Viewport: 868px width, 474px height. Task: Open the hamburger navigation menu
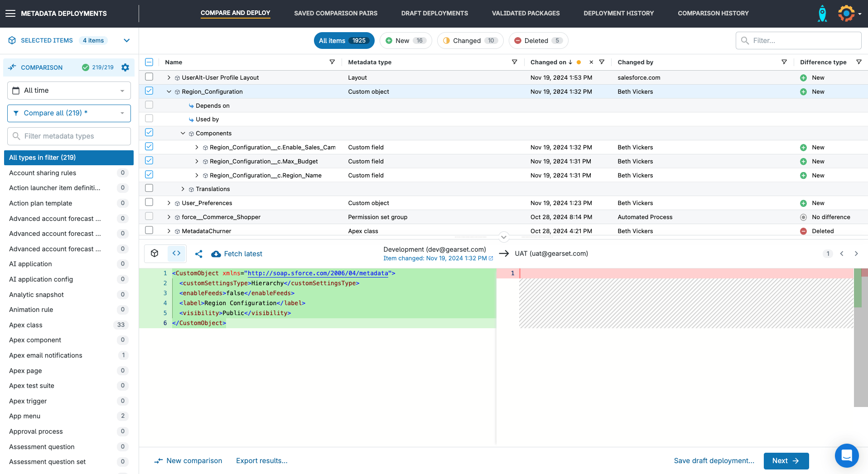[10, 14]
